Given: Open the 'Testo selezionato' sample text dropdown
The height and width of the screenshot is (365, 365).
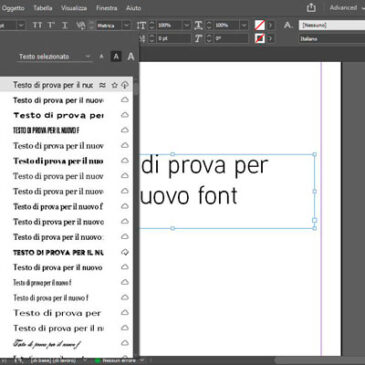Looking at the screenshot, I should 54,57.
